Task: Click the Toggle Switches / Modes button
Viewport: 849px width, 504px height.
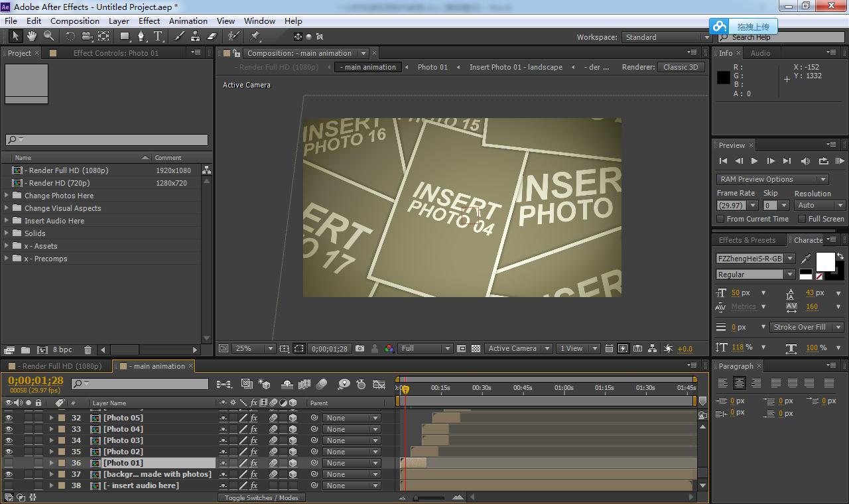Action: tap(261, 497)
